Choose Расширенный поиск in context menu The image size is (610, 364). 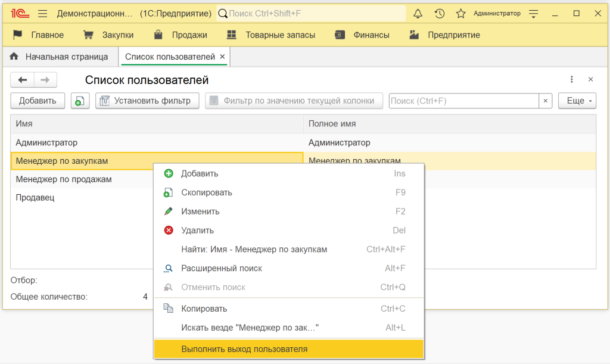(289, 268)
